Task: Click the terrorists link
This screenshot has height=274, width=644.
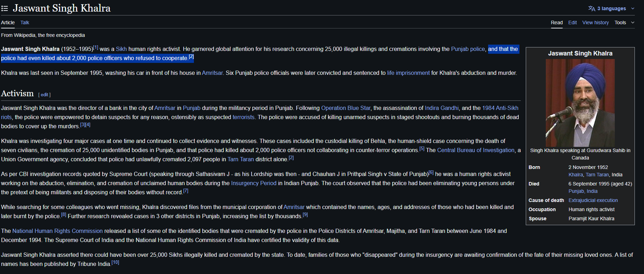Action: 244,117
